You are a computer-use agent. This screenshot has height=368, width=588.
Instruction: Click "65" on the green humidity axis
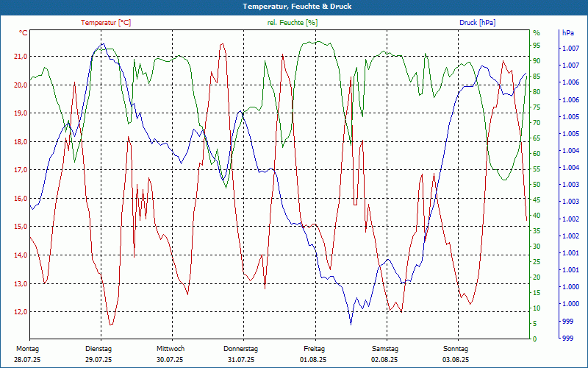point(537,138)
